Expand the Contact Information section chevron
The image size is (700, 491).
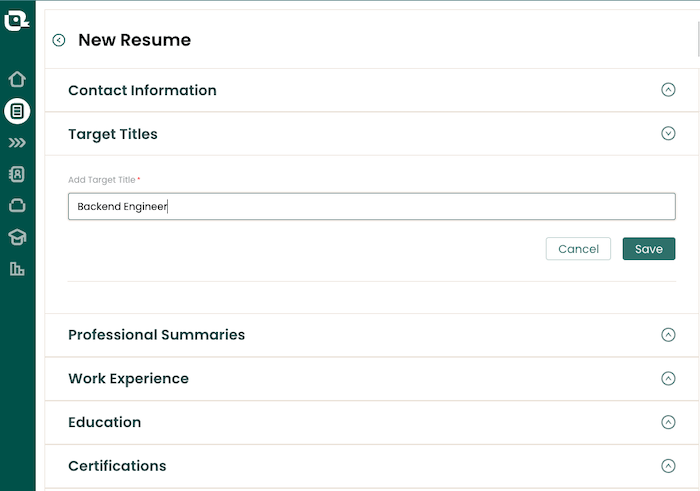tap(668, 90)
